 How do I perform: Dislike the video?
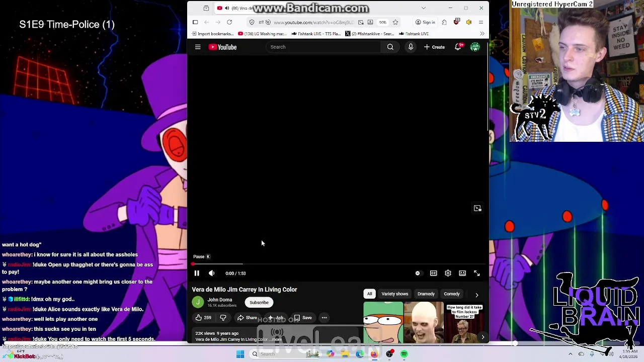point(223,318)
